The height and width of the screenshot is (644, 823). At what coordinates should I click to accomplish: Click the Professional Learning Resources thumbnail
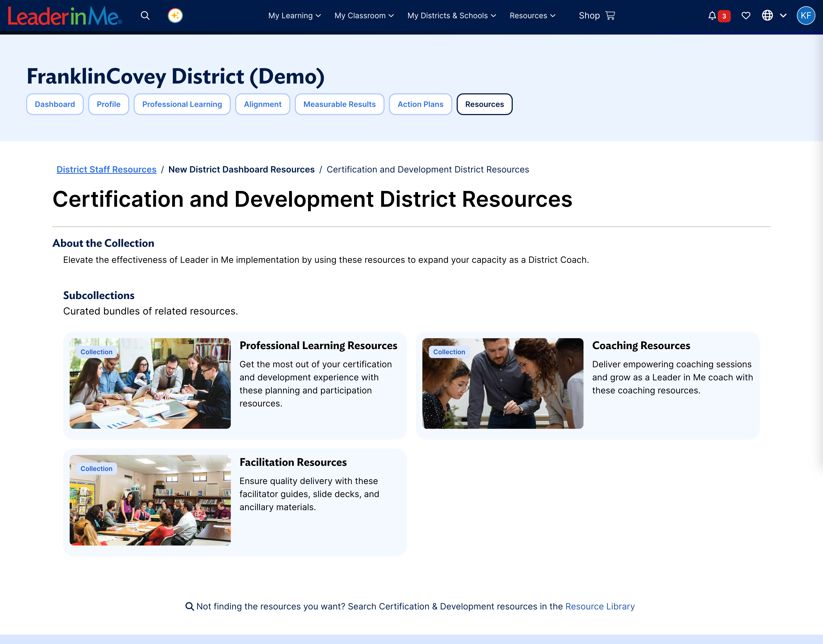pyautogui.click(x=150, y=383)
